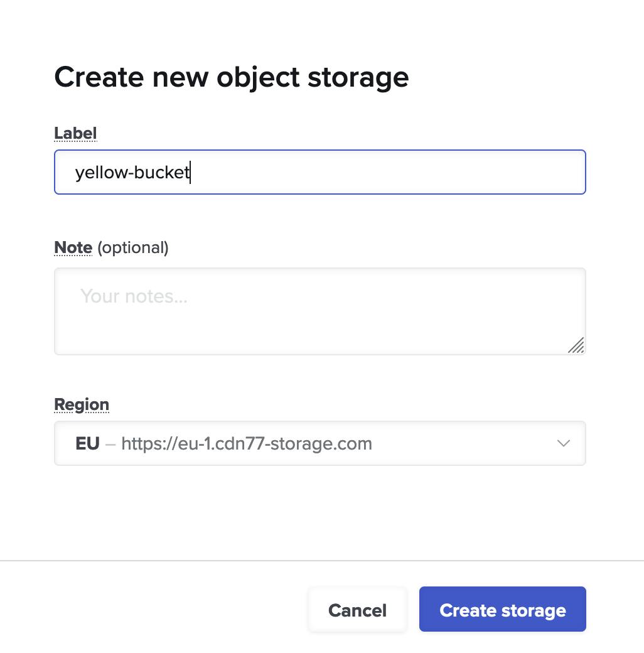Click the dotted-underlined Note field title
The image size is (644, 653).
tap(73, 247)
